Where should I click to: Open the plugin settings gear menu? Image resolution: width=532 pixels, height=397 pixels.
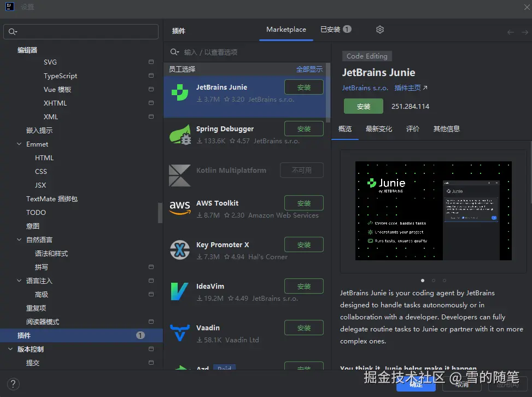click(x=380, y=30)
